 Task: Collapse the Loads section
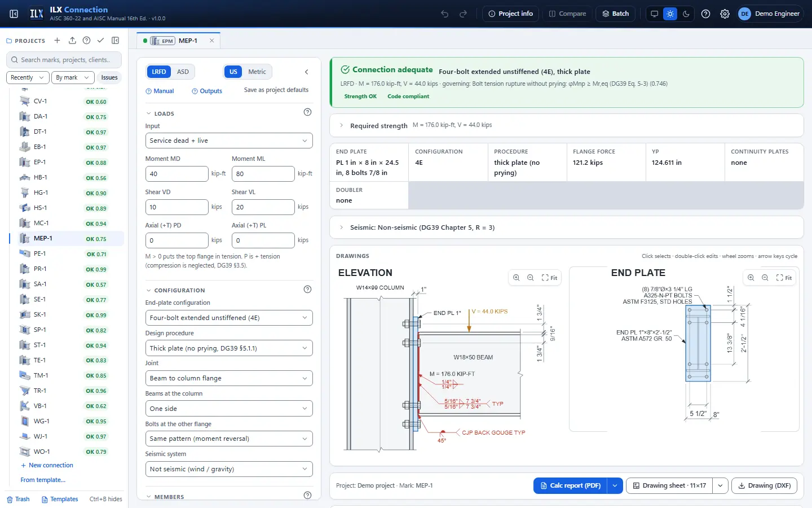pyautogui.click(x=160, y=113)
